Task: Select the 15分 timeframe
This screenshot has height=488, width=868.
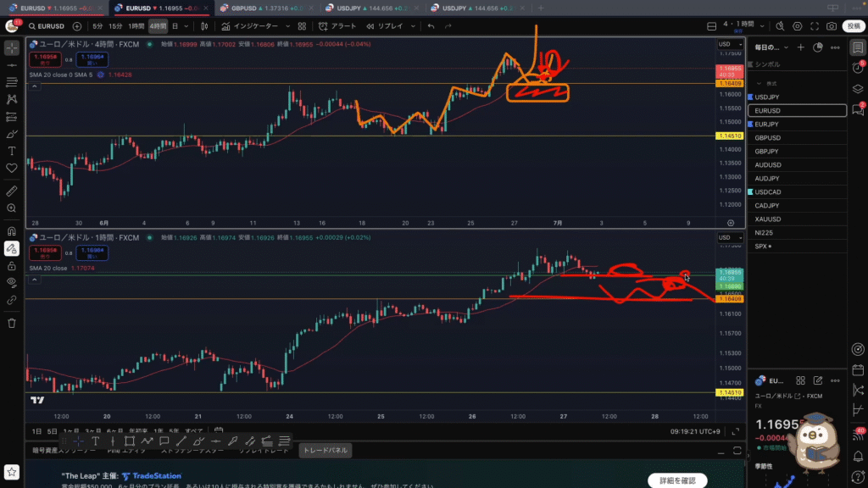Action: click(115, 26)
